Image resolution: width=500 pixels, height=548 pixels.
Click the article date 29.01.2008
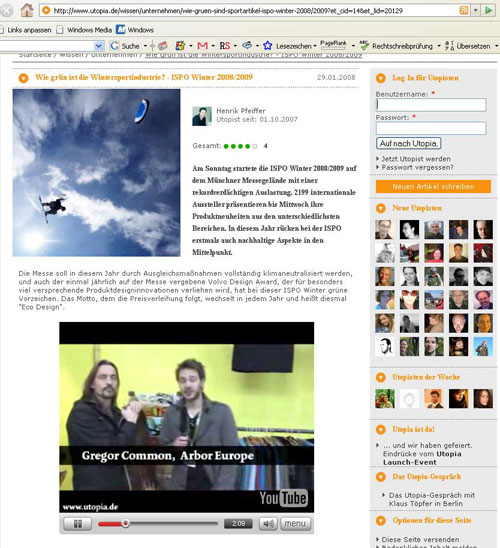tap(336, 78)
